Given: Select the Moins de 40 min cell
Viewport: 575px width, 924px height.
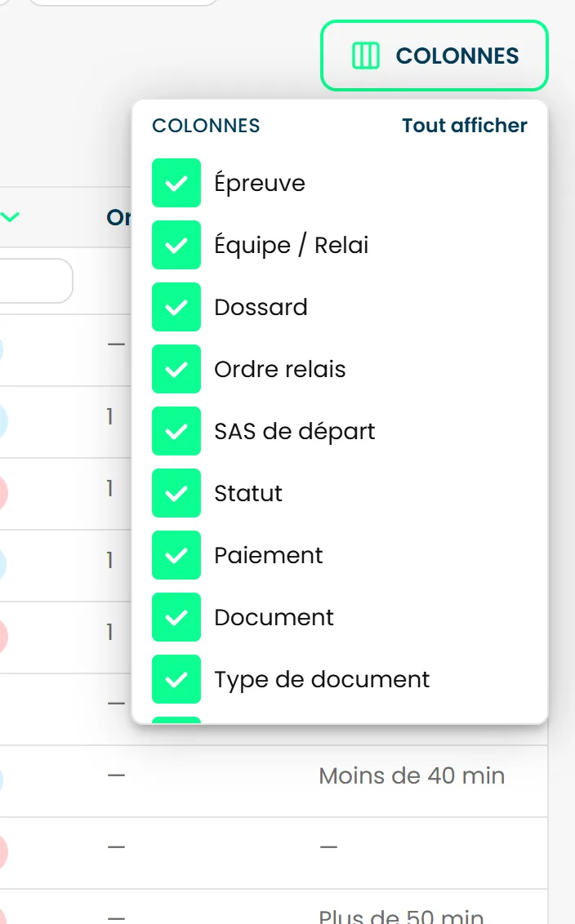Looking at the screenshot, I should (412, 775).
